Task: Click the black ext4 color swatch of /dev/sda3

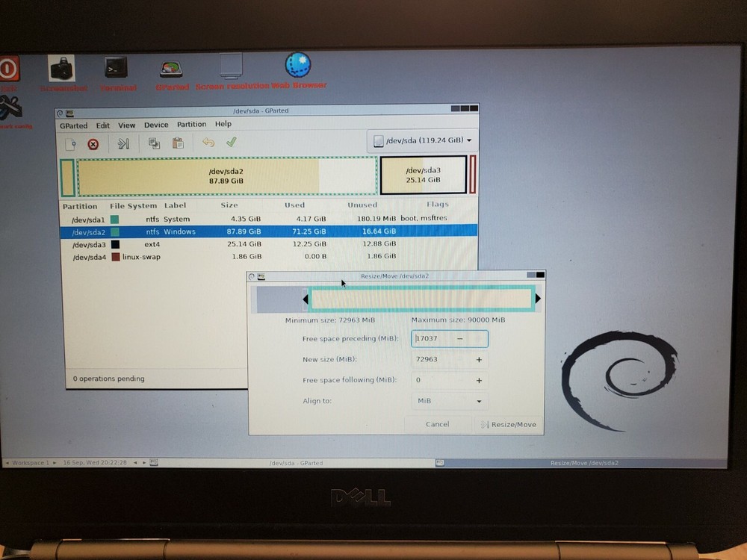Action: [x=115, y=245]
